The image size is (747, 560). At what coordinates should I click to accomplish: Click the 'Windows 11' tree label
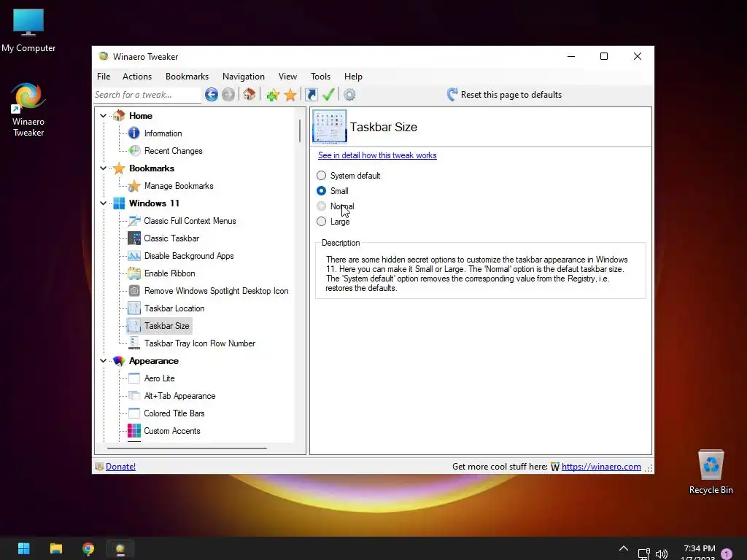click(x=155, y=203)
